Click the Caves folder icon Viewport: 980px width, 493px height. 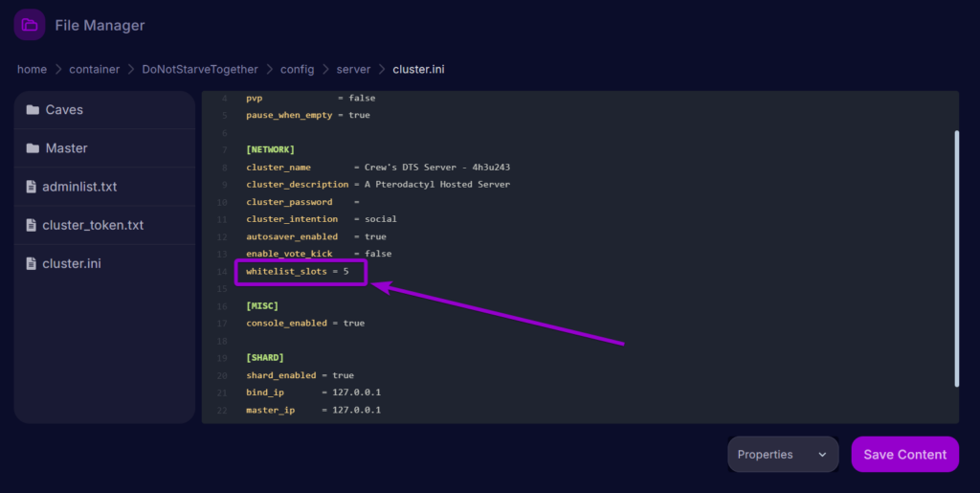pyautogui.click(x=33, y=110)
